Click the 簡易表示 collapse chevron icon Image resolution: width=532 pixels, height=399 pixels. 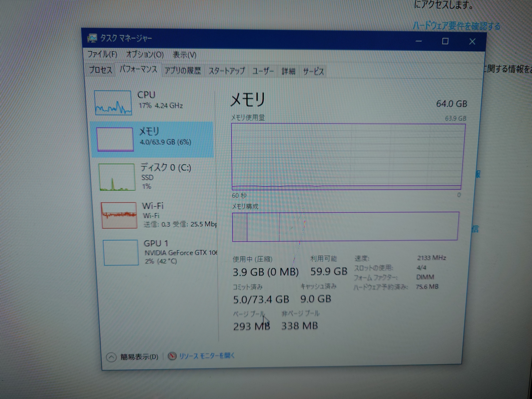[111, 357]
